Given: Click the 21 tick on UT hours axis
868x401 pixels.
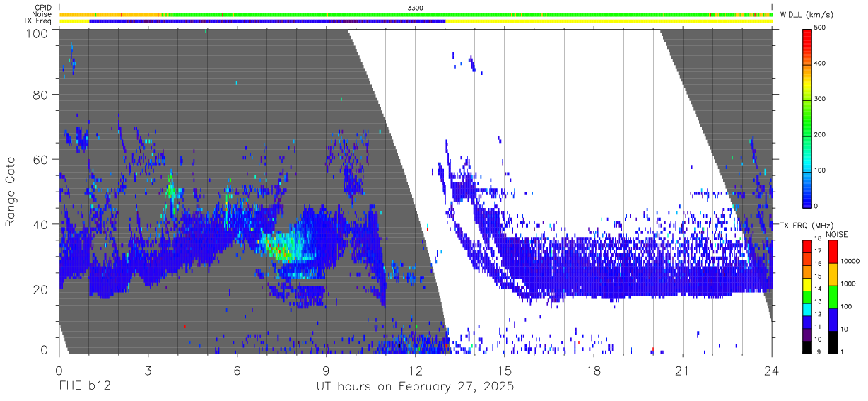Looking at the screenshot, I should 682,371.
